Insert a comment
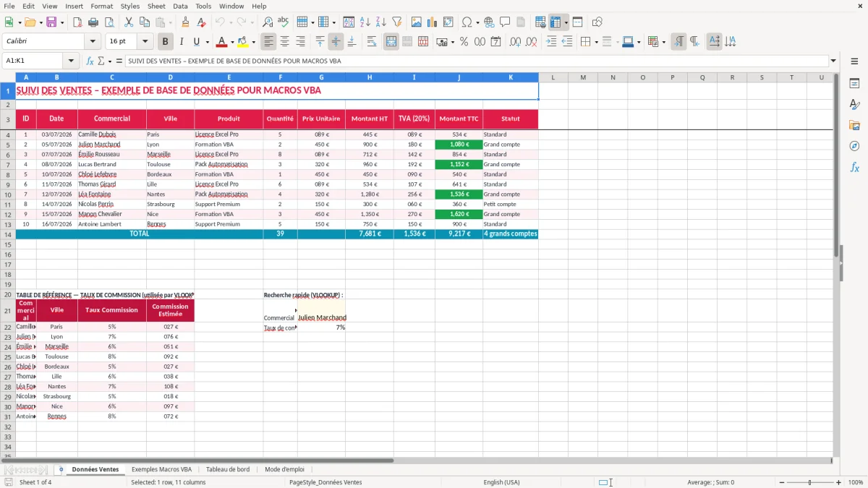868x488 pixels. point(505,22)
